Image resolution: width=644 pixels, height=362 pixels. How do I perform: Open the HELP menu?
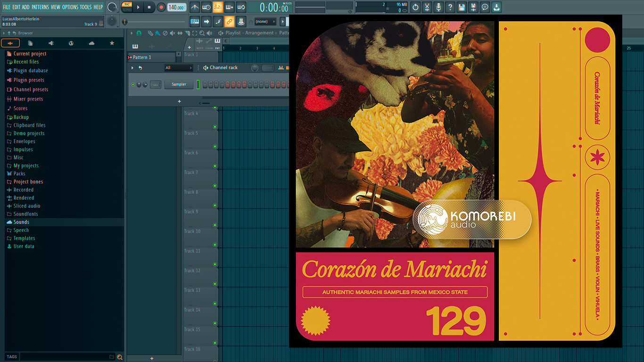click(98, 7)
